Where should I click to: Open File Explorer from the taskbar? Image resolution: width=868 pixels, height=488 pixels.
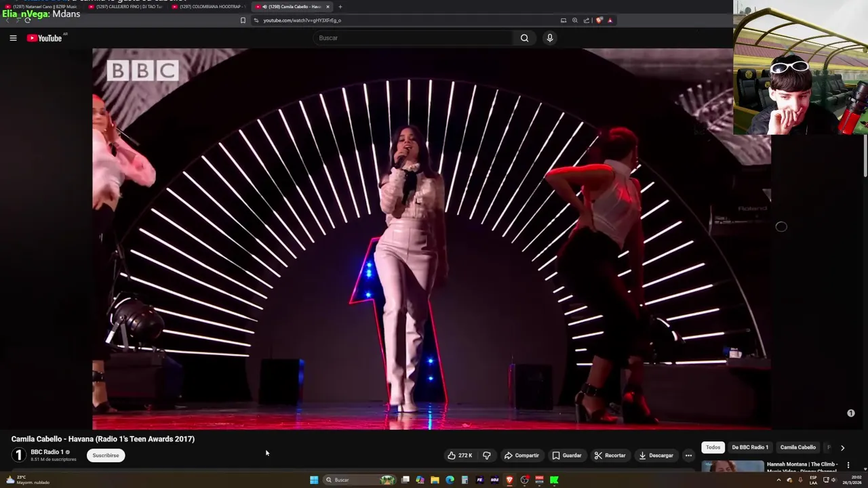point(435,480)
